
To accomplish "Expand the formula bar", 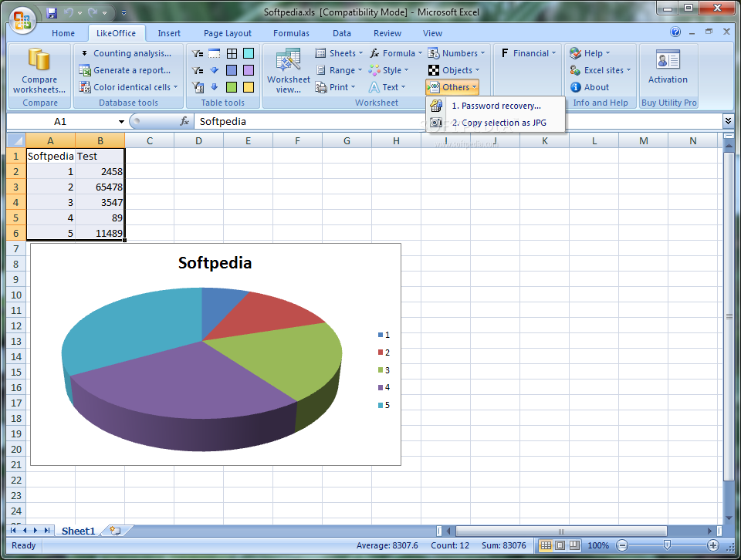I will tap(728, 121).
